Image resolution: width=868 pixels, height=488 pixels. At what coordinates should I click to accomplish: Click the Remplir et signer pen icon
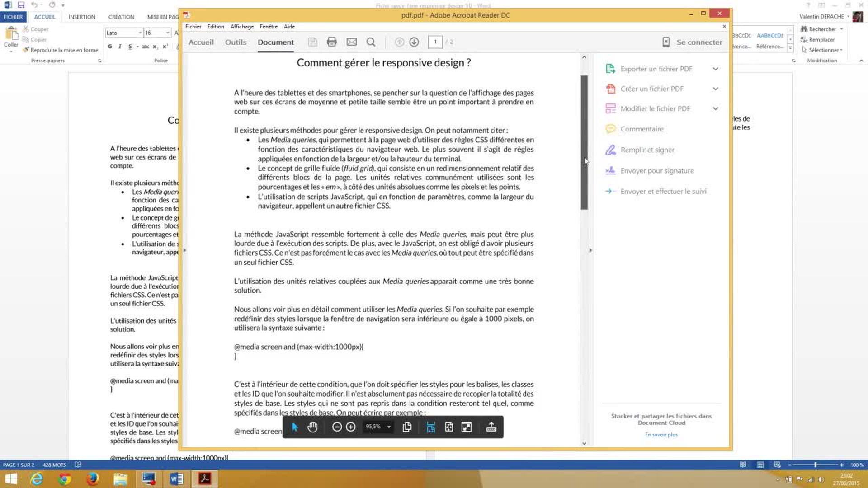[610, 150]
